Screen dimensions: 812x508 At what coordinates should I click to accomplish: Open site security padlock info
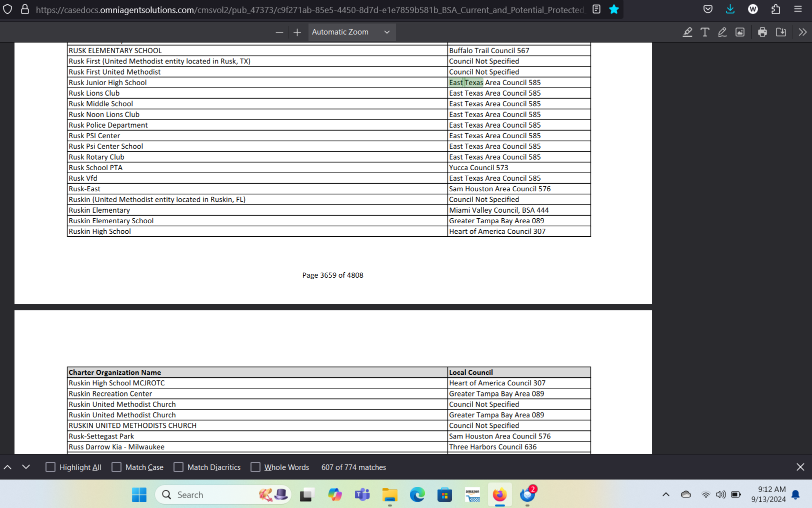tap(24, 10)
